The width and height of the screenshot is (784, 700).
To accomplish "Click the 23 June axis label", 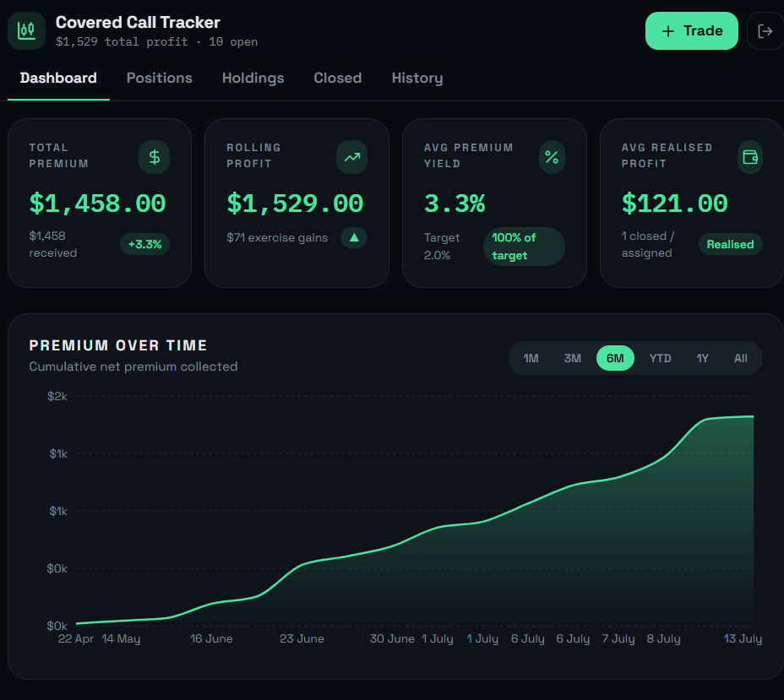I will (x=302, y=638).
